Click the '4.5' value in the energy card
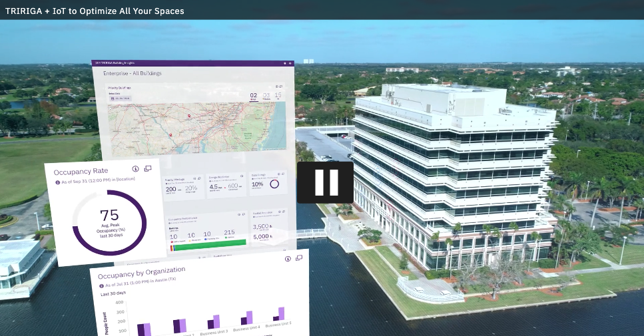This screenshot has height=336, width=644. coord(214,187)
